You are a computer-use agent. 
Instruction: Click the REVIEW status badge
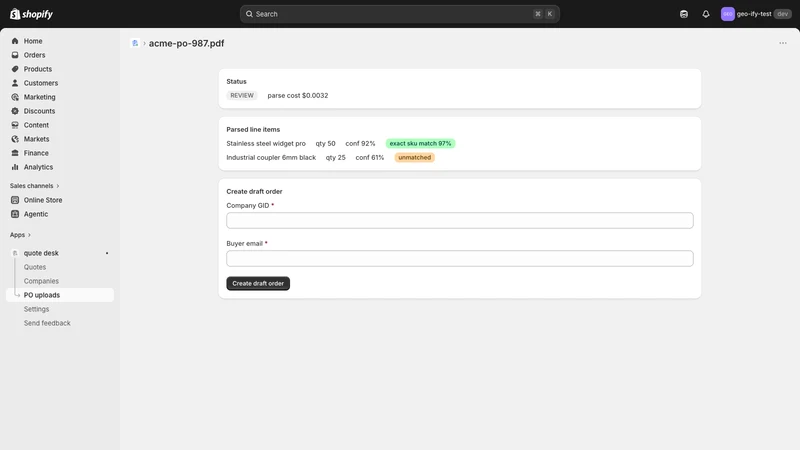pyautogui.click(x=242, y=95)
